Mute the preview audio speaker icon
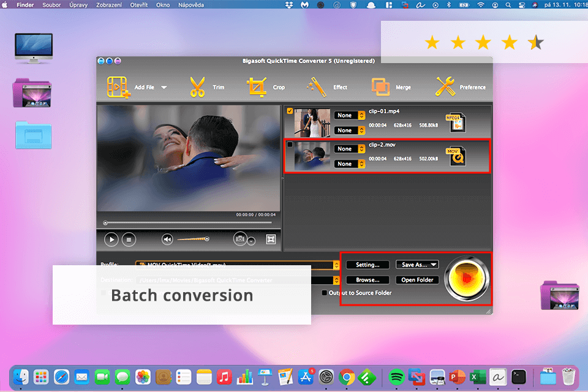Viewport: 588px width, 392px height. [x=167, y=239]
